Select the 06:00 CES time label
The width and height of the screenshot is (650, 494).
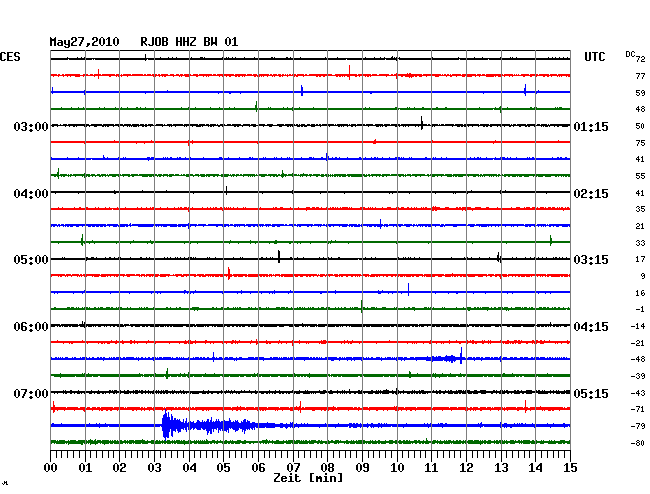[31, 327]
